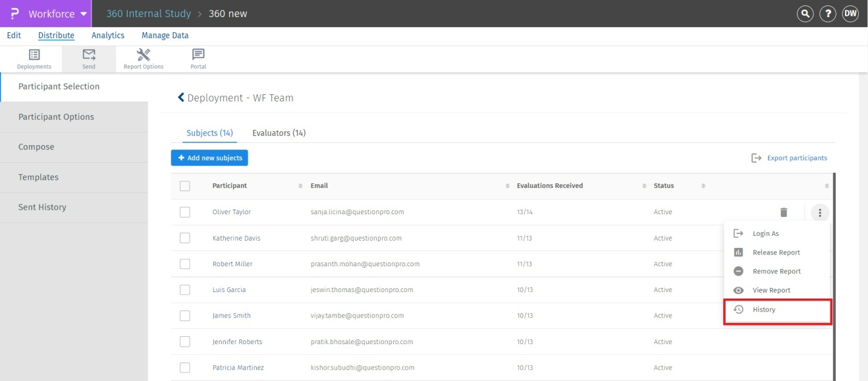Open Sent History in the sidebar
The image size is (868, 381).
[42, 207]
